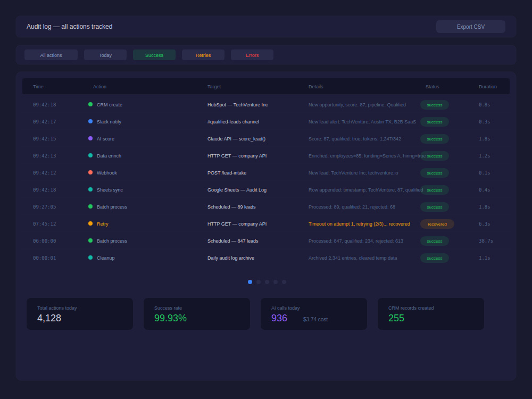The image size is (532, 399).
Task: Click the timestamp 07:45:12
Action: click(45, 224)
